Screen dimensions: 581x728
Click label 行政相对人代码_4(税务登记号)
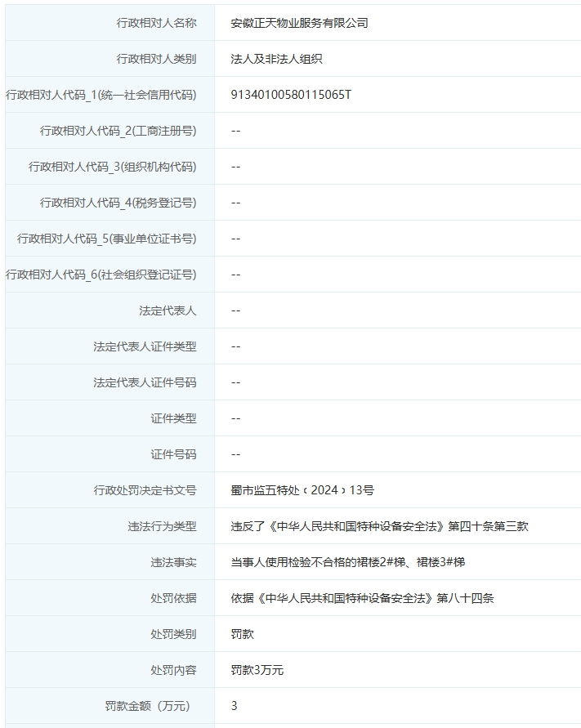118,203
